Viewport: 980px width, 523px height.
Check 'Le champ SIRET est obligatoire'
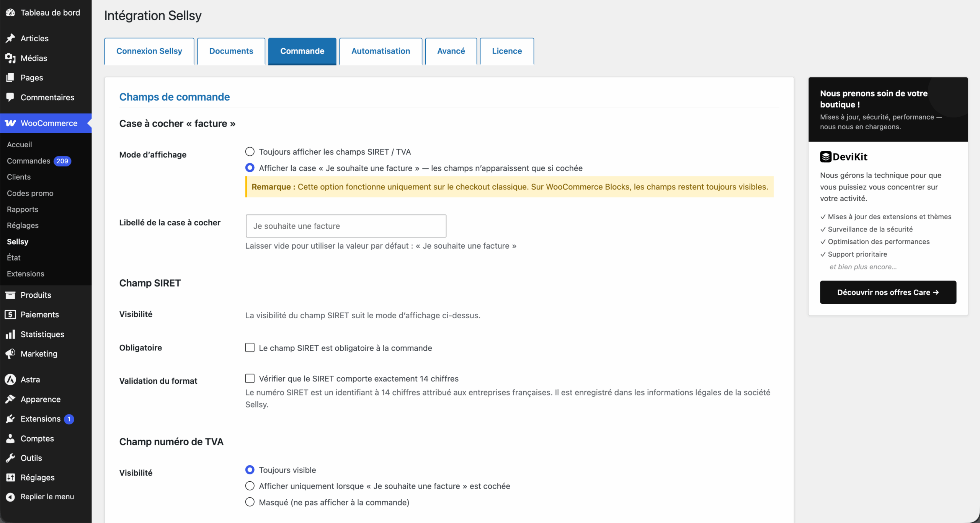[x=250, y=348]
